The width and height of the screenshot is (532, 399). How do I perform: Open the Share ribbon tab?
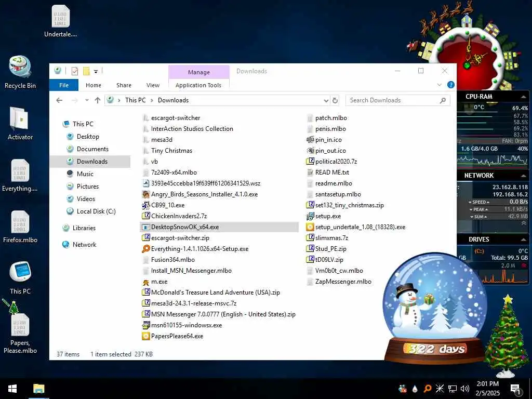[x=124, y=85]
